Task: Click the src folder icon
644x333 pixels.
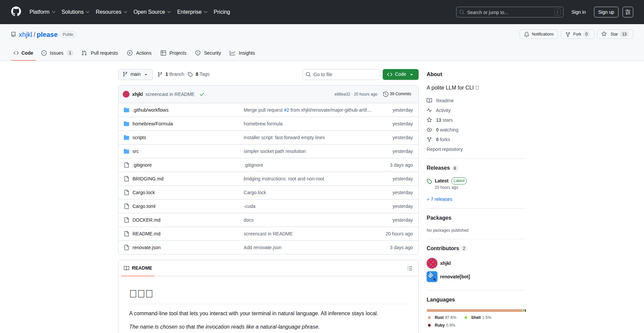Action: click(x=126, y=151)
